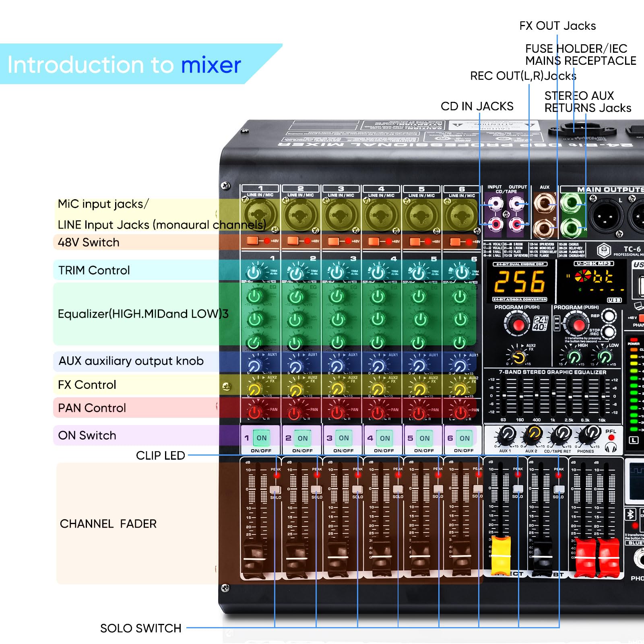Click the left red main fader
The height and width of the screenshot is (644, 644).
586,557
